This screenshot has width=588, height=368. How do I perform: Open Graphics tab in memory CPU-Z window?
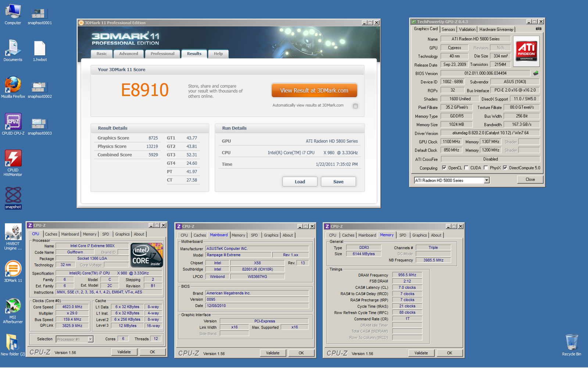419,235
